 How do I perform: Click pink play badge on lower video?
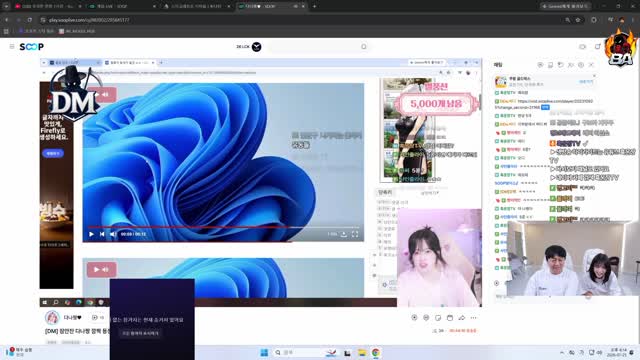102,269
